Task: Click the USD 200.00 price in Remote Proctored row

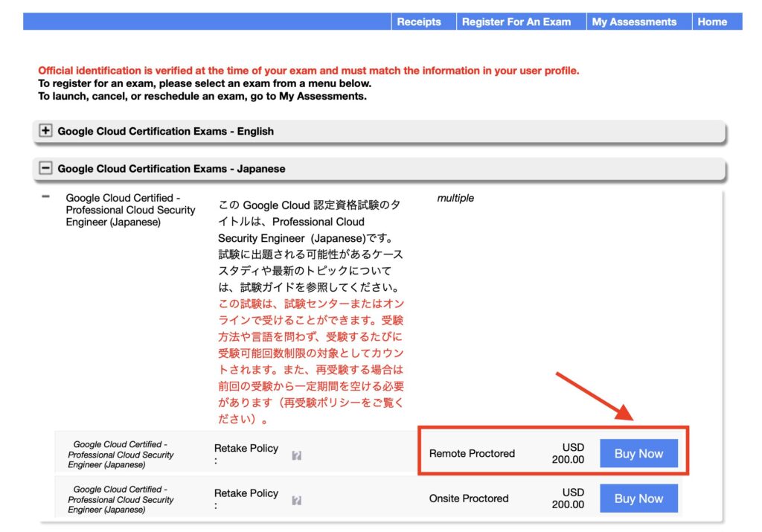Action: (568, 453)
